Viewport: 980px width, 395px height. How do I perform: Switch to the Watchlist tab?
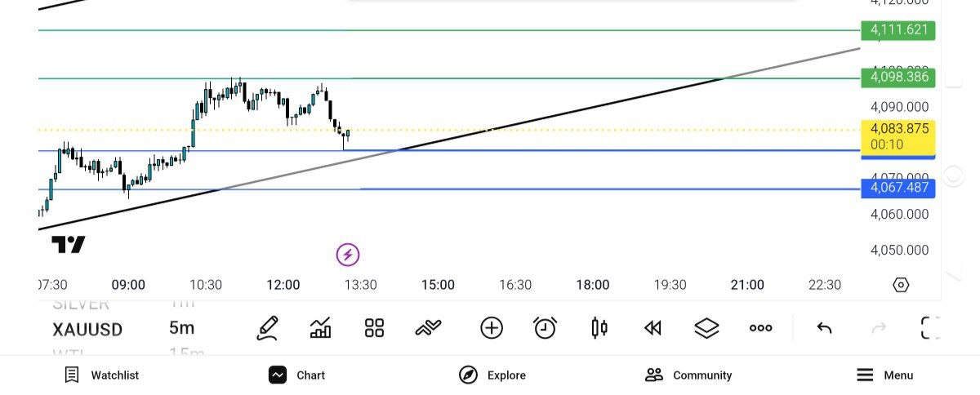point(102,375)
